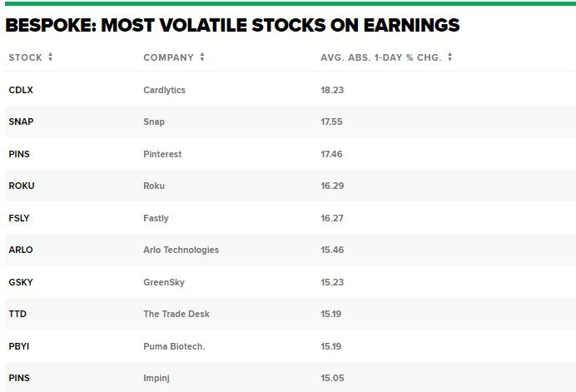This screenshot has width=576, height=392.
Task: Click the COMPANY column header label
Action: 168,57
